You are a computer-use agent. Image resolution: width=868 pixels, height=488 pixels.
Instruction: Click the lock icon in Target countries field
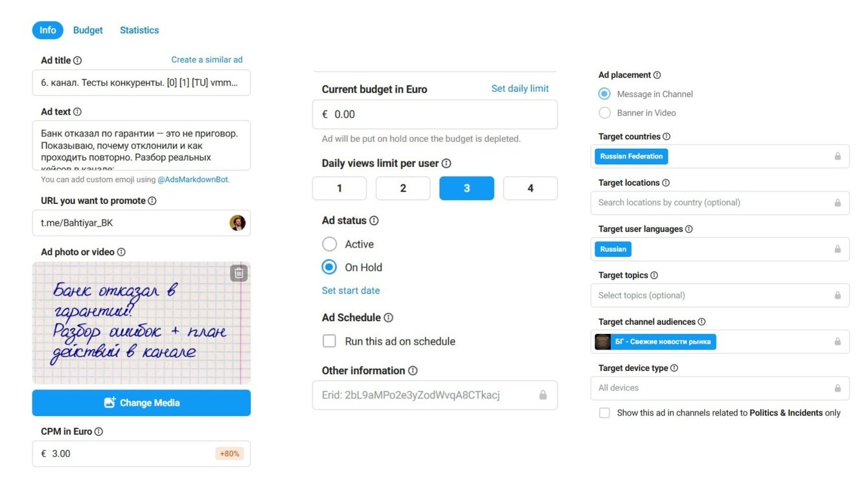pos(838,157)
